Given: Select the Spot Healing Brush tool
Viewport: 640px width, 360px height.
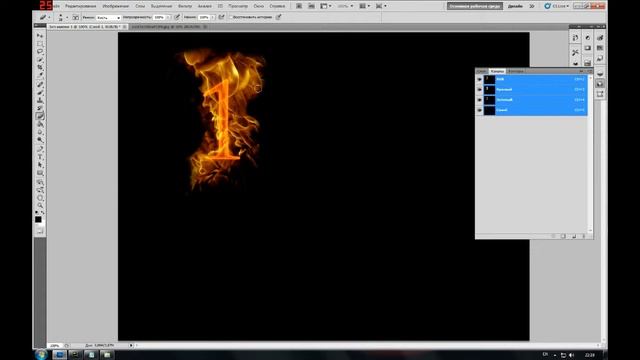Looking at the screenshot, I should tap(40, 84).
